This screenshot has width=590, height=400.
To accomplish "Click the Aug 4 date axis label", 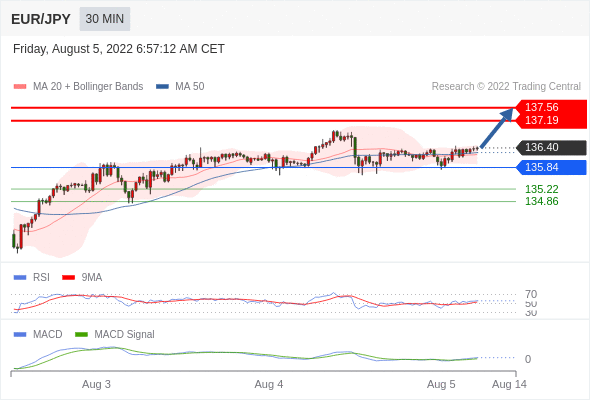I will coord(269,384).
